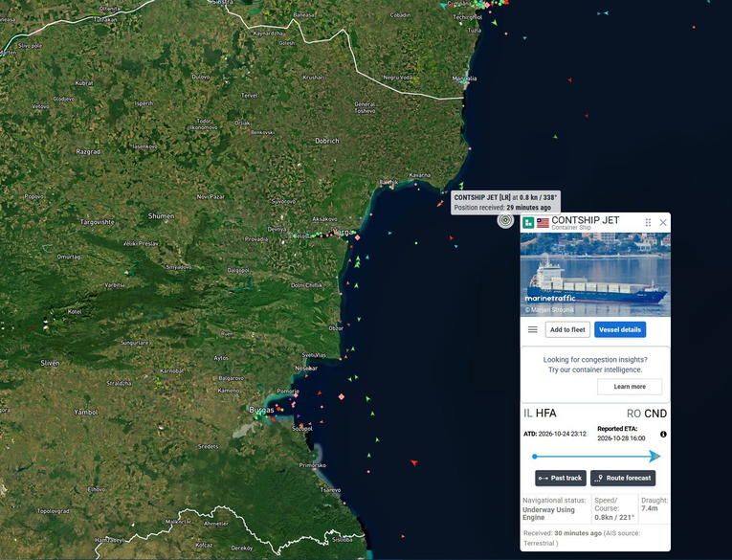Click destination port code CND

[655, 414]
